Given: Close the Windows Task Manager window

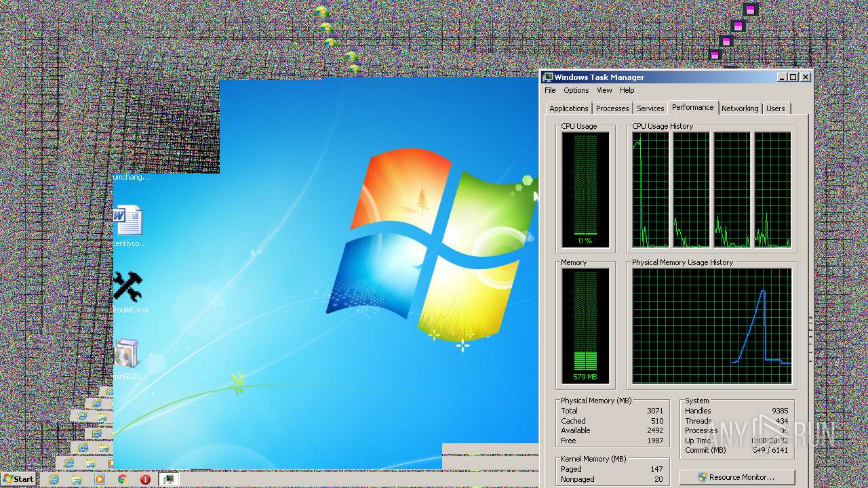Looking at the screenshot, I should 806,77.
